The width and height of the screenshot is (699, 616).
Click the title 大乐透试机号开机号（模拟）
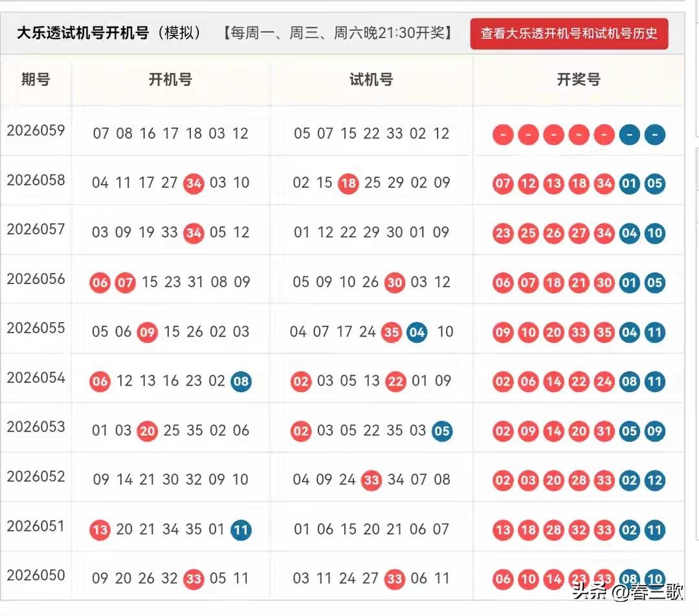click(x=109, y=32)
